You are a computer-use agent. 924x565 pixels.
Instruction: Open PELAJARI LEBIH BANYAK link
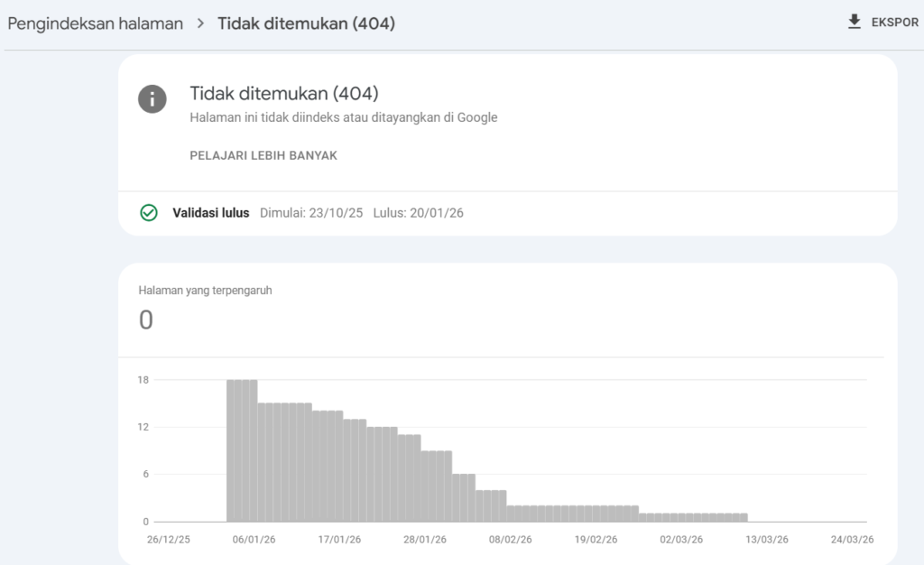coord(263,155)
